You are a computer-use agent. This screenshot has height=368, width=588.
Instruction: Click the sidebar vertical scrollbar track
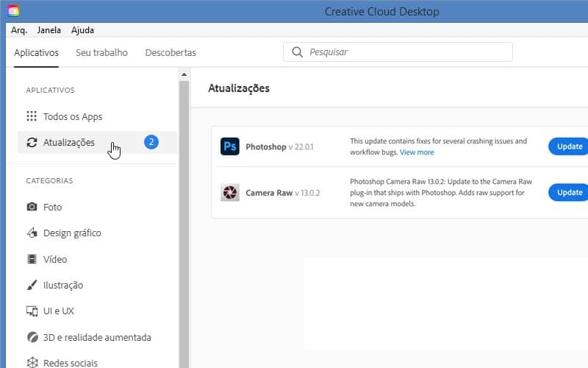[184, 224]
